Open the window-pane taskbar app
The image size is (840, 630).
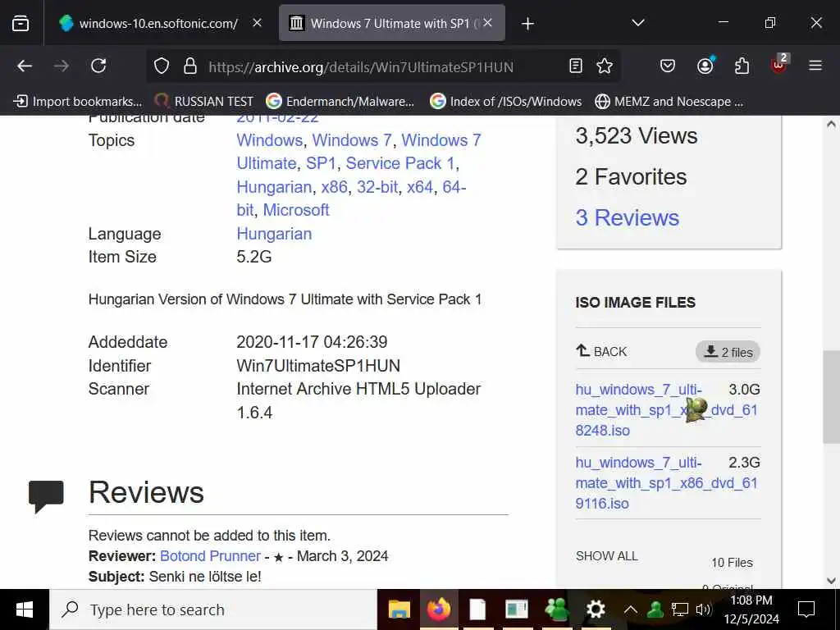tap(517, 609)
